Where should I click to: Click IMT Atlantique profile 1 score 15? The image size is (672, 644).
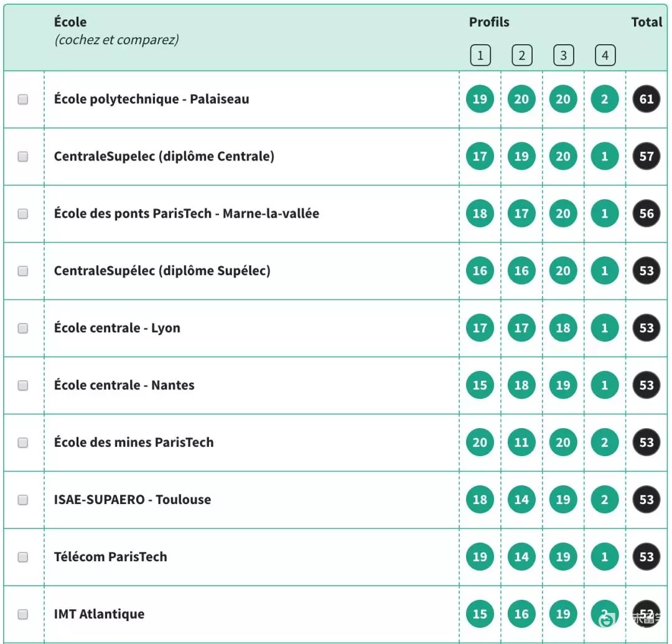coord(480,614)
